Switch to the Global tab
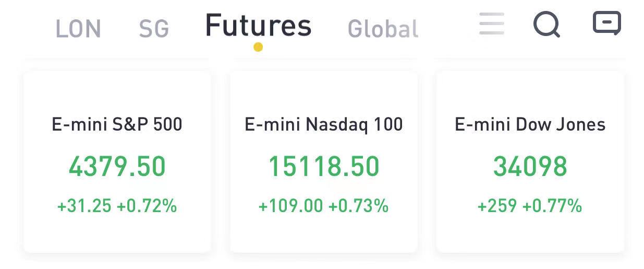This screenshot has height=269, width=644. tap(383, 29)
